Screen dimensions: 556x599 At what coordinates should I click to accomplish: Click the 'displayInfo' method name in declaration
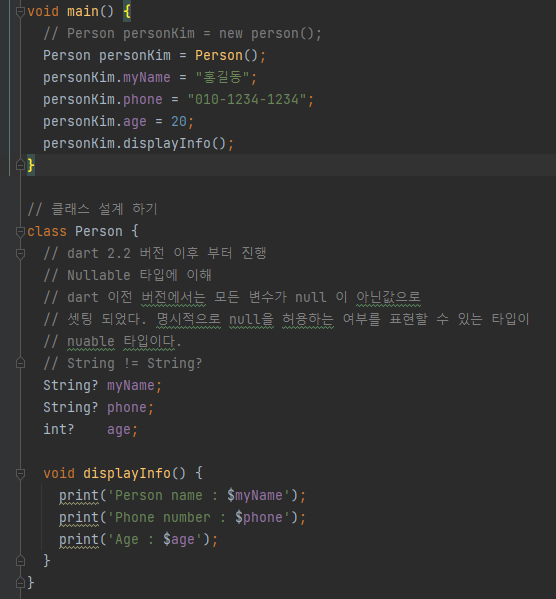(127, 474)
